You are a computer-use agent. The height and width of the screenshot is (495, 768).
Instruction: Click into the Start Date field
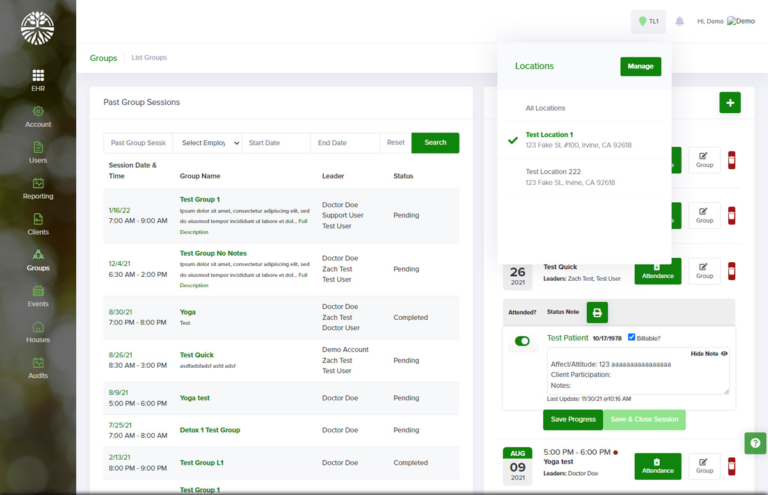click(276, 143)
